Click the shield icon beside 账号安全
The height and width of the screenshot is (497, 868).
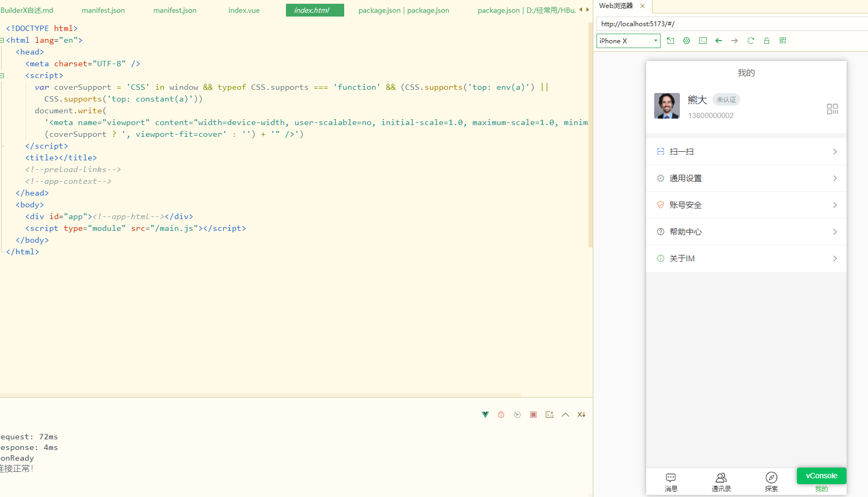(x=661, y=205)
